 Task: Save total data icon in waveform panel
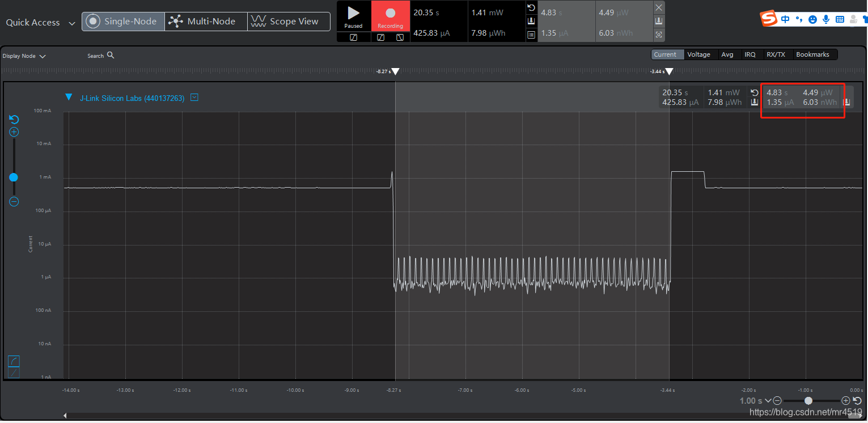point(754,102)
